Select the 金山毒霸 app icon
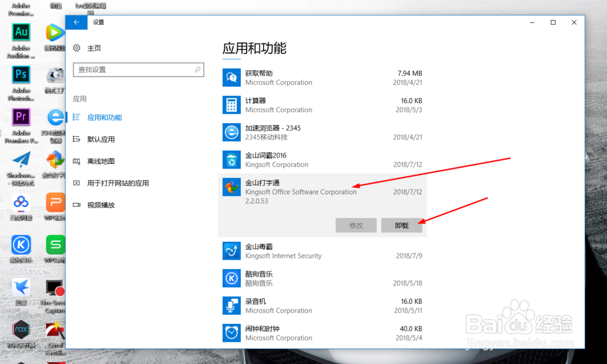 coord(231,251)
